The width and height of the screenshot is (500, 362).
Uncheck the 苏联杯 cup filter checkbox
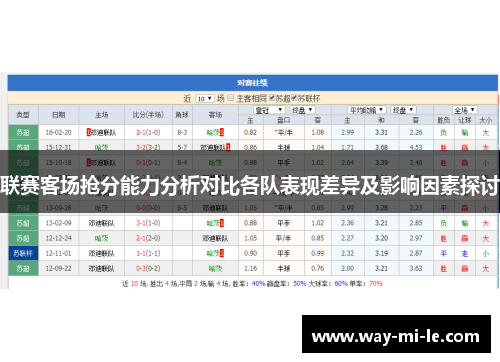point(294,98)
